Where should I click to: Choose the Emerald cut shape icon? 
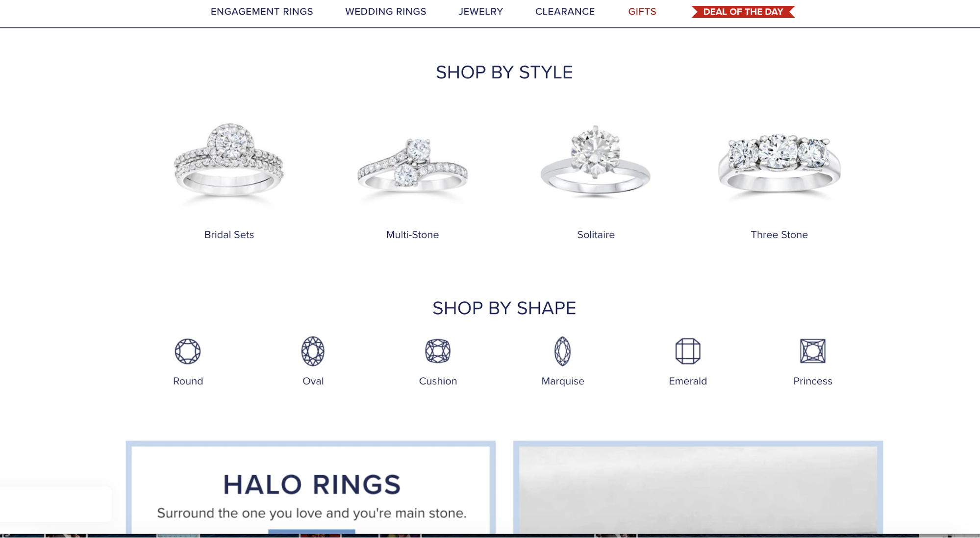(x=688, y=351)
